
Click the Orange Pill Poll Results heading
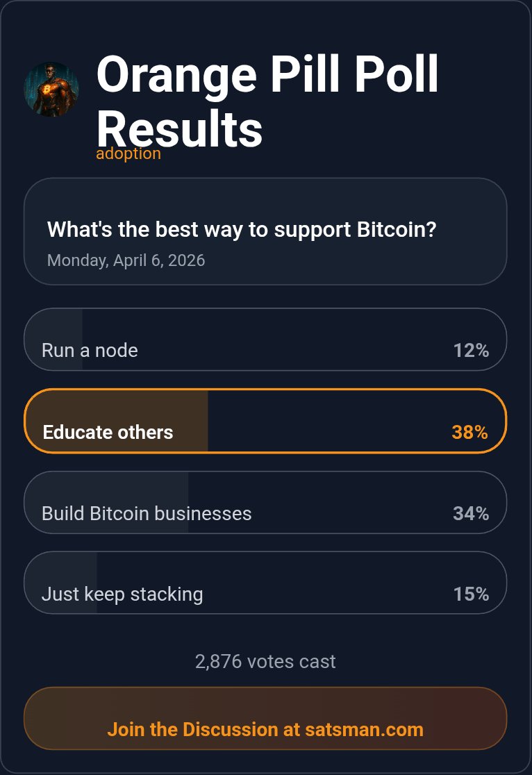coord(267,101)
